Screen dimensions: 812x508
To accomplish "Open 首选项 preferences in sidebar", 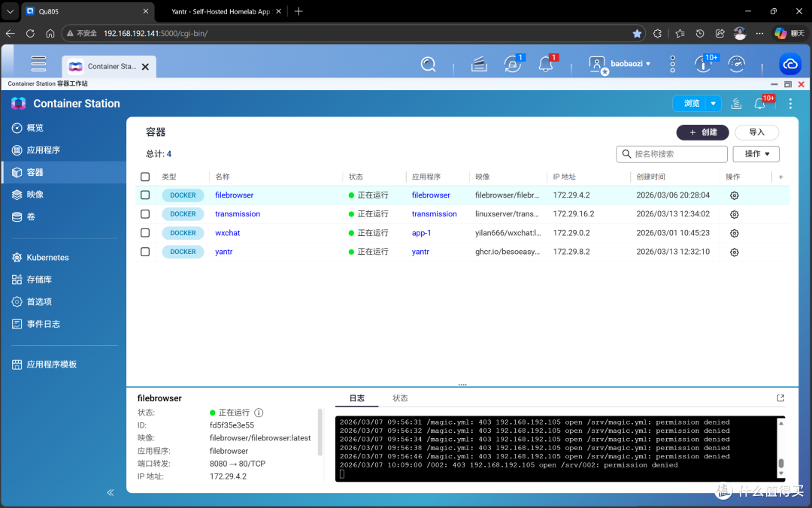I will (x=63, y=302).
